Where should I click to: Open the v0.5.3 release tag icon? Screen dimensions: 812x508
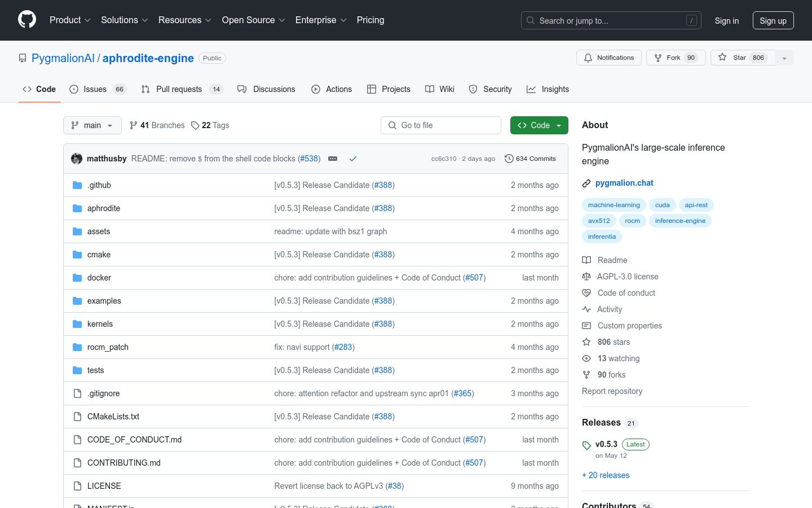pyautogui.click(x=586, y=445)
